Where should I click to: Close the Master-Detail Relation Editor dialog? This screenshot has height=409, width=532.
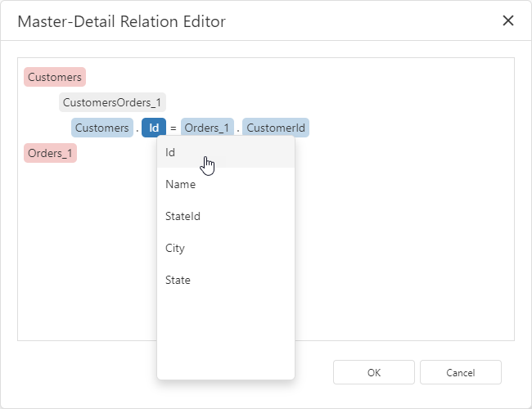(508, 20)
